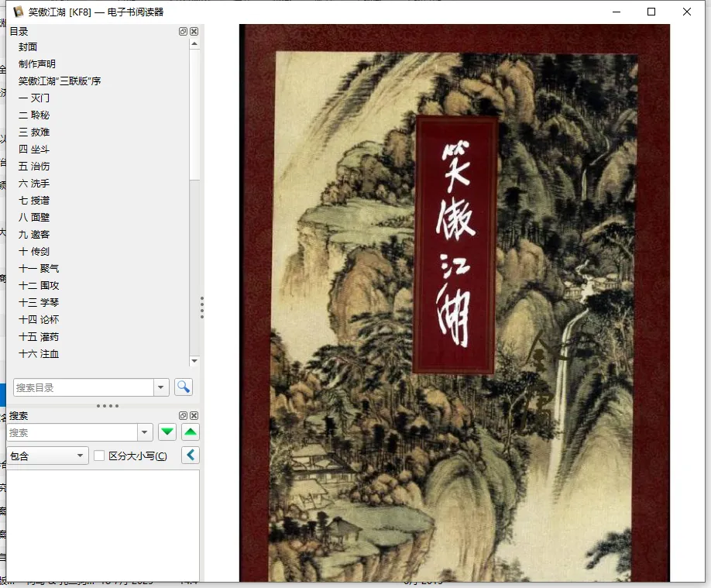Click the magnifier to search the table of contents
The width and height of the screenshot is (711, 588).
(x=184, y=387)
